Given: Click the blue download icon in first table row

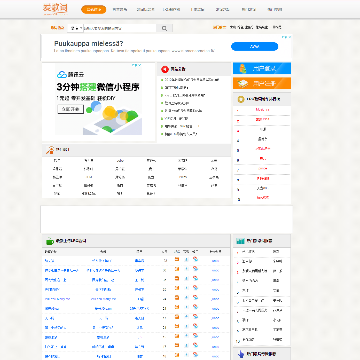Looking at the screenshot, I should tap(186, 259).
